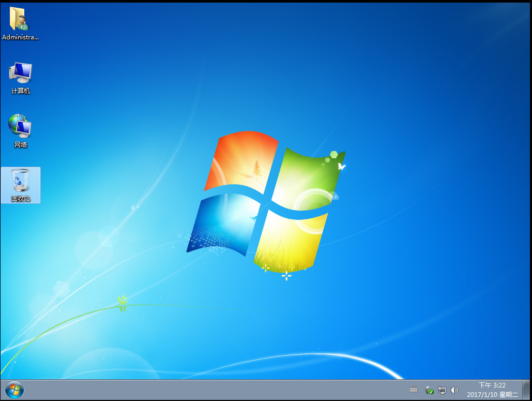Select the 计算机 desktop icon
The height and width of the screenshot is (401, 532).
(x=20, y=79)
